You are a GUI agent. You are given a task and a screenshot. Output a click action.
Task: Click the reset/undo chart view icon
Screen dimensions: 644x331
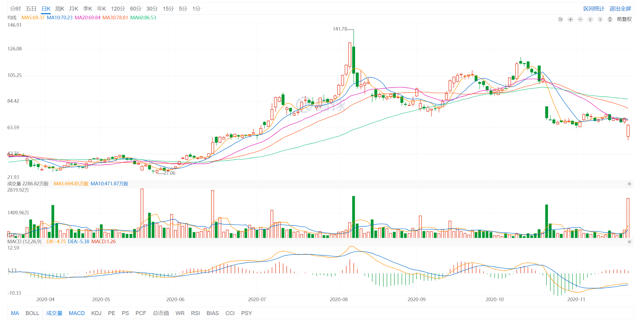pos(560,19)
